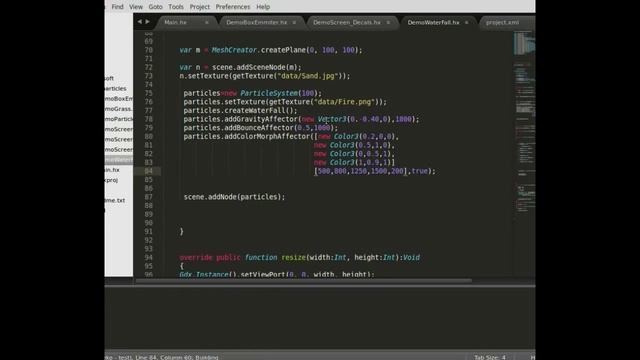Click the "data/Sand.jpg" string
This screenshot has width=640, height=360.
point(308,76)
